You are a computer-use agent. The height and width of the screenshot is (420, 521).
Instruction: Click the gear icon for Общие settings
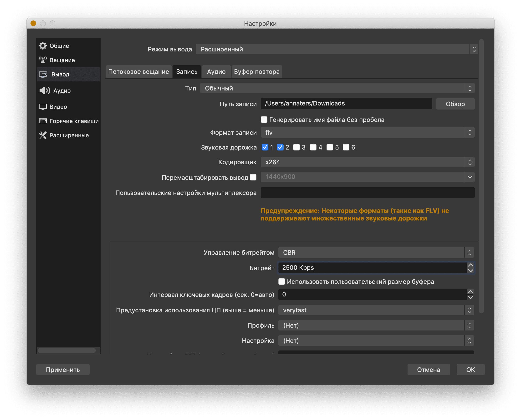pyautogui.click(x=43, y=46)
